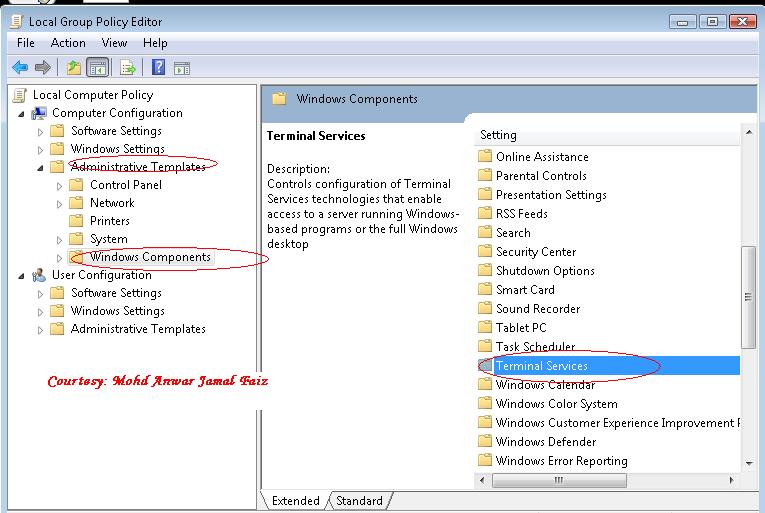Viewport: 765px width, 513px height.
Task: Click the folder icon beside Smart Card
Action: [484, 289]
